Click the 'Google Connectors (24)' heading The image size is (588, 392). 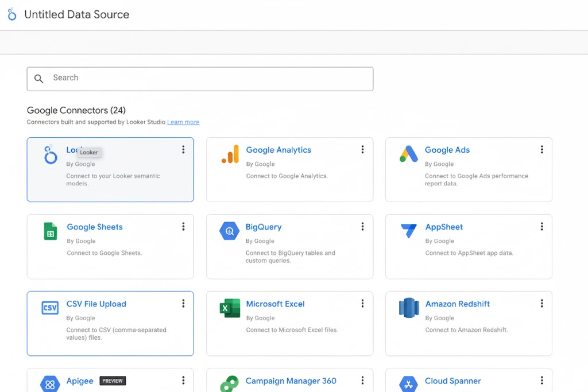pyautogui.click(x=76, y=110)
